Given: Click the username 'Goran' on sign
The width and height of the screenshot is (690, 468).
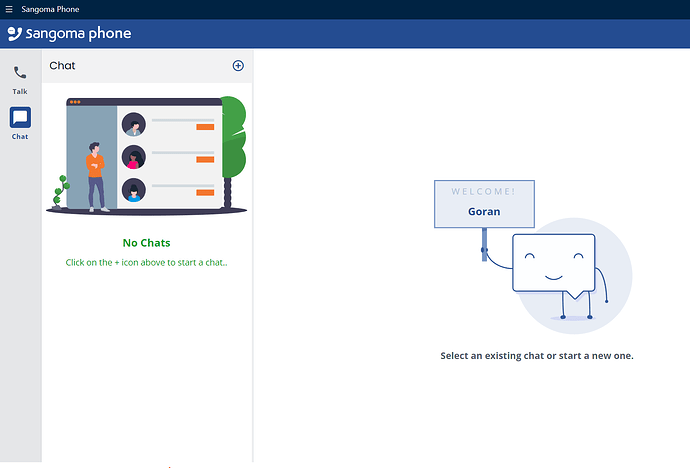Looking at the screenshot, I should tap(484, 212).
